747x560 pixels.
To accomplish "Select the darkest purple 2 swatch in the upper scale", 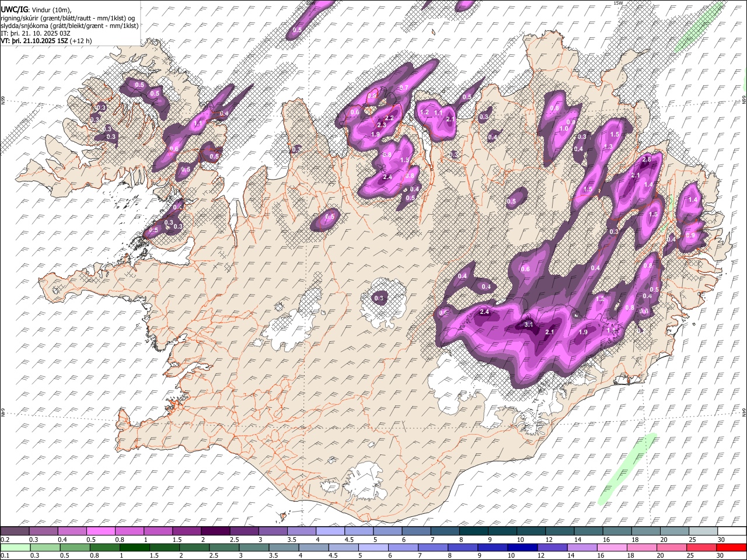I will pyautogui.click(x=217, y=531).
